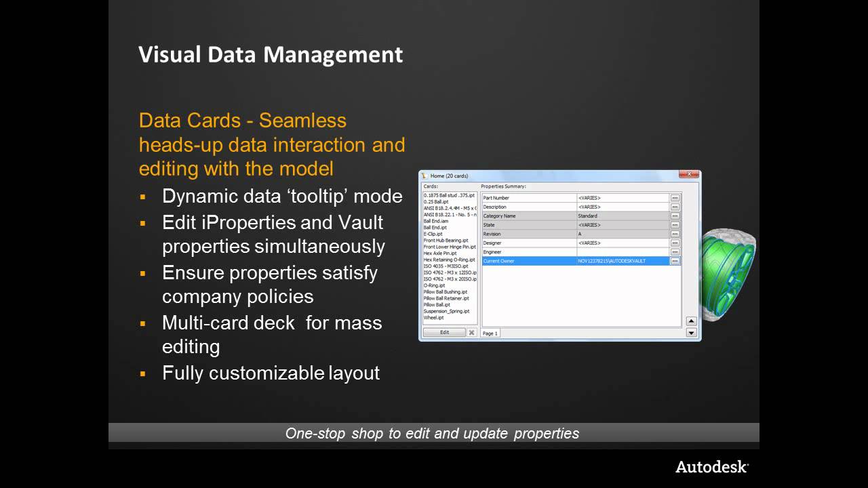
Task: Select the ANSI B18.2.4.4M card
Action: pyautogui.click(x=450, y=208)
